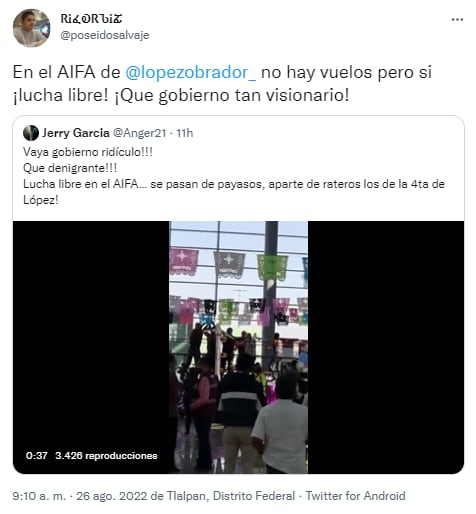Screen dimensions: 476x514
Task: Open the quoted tweet's 11h timestamp
Action: (185, 133)
